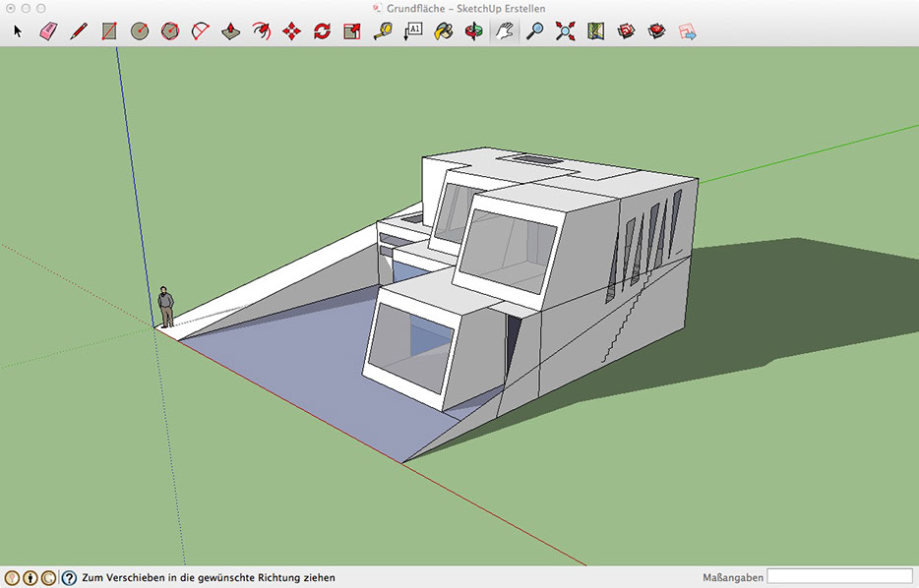This screenshot has height=588, width=919.
Task: Click the Zoom Extents tool
Action: [565, 31]
